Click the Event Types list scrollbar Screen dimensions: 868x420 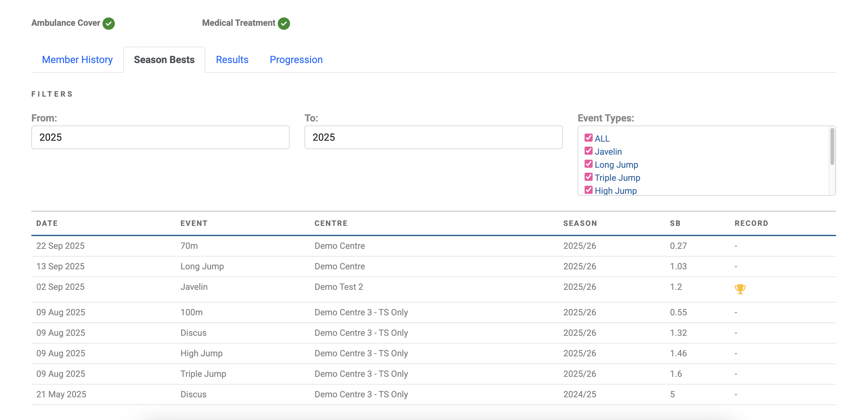point(832,147)
